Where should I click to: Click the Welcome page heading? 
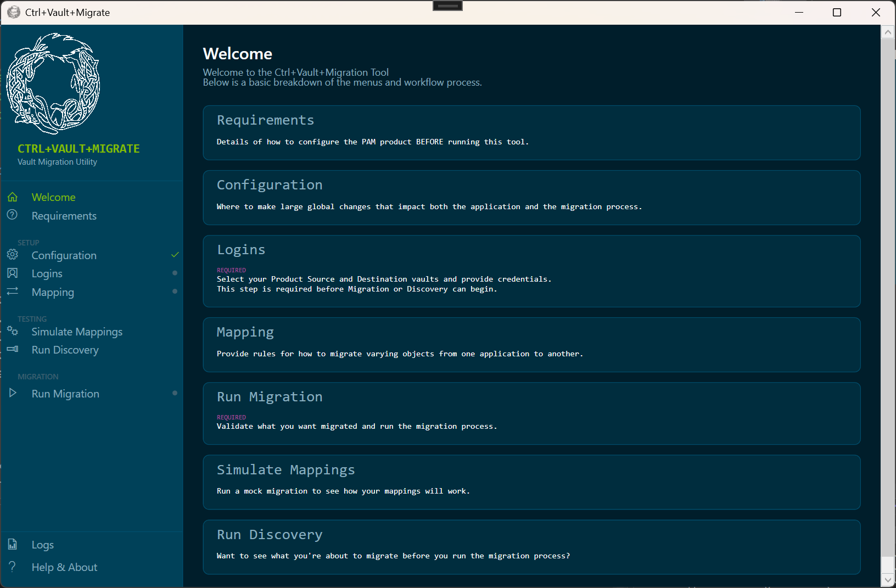click(238, 54)
